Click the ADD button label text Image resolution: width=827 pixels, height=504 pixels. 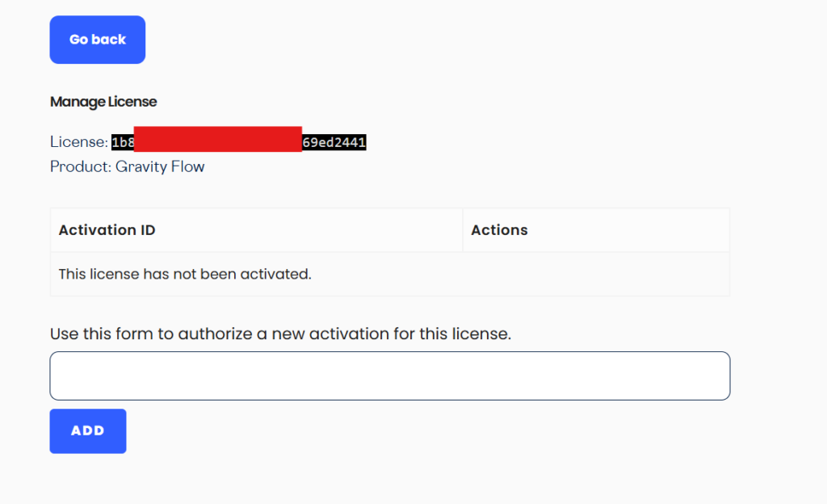tap(87, 430)
